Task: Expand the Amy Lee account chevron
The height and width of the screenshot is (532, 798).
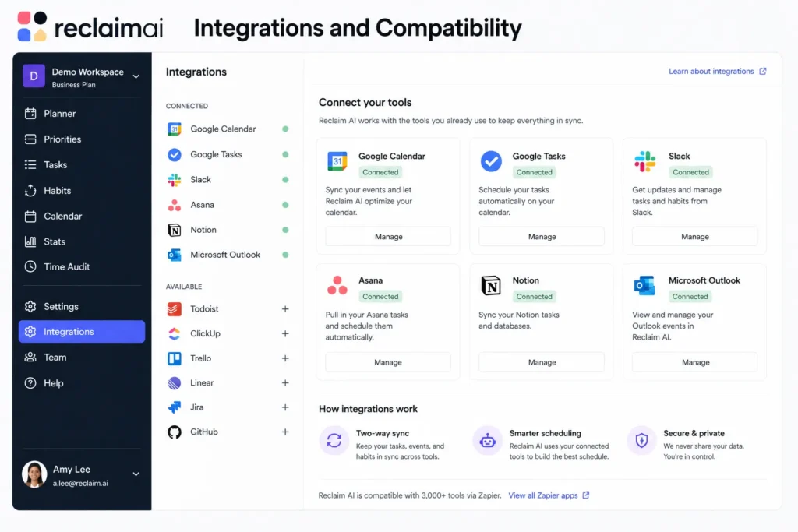Action: [136, 474]
